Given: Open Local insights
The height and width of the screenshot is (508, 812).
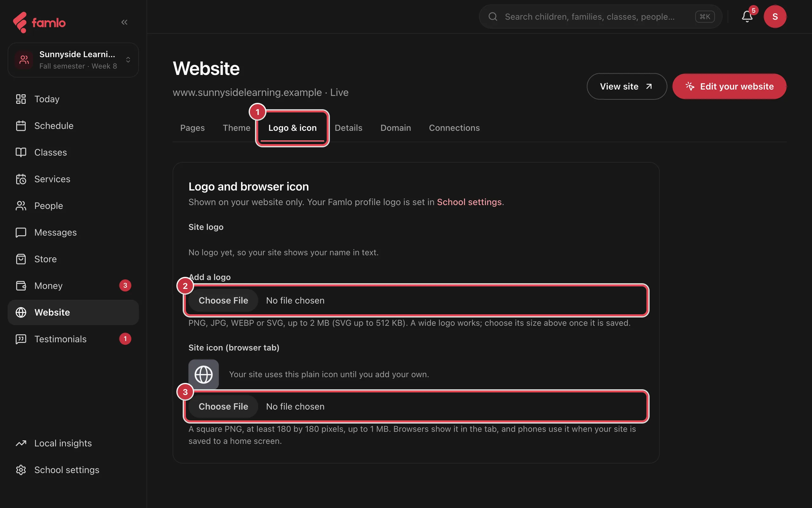Looking at the screenshot, I should click(x=73, y=443).
